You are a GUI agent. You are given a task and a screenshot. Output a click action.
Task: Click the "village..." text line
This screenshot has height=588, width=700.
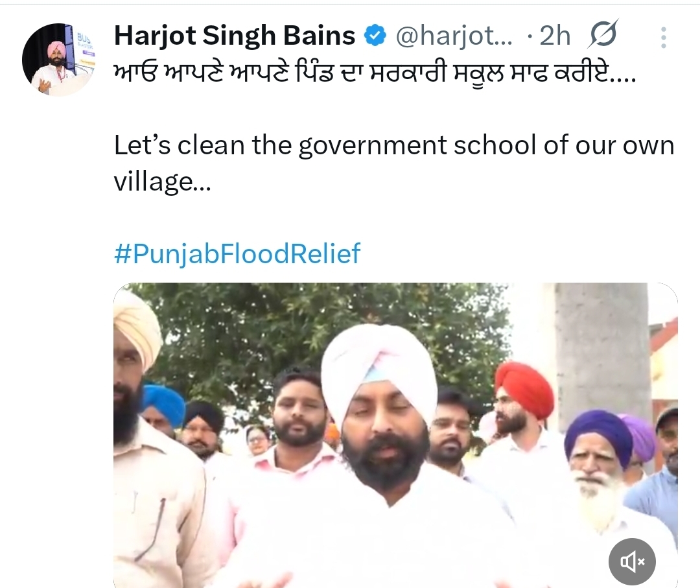point(162,182)
